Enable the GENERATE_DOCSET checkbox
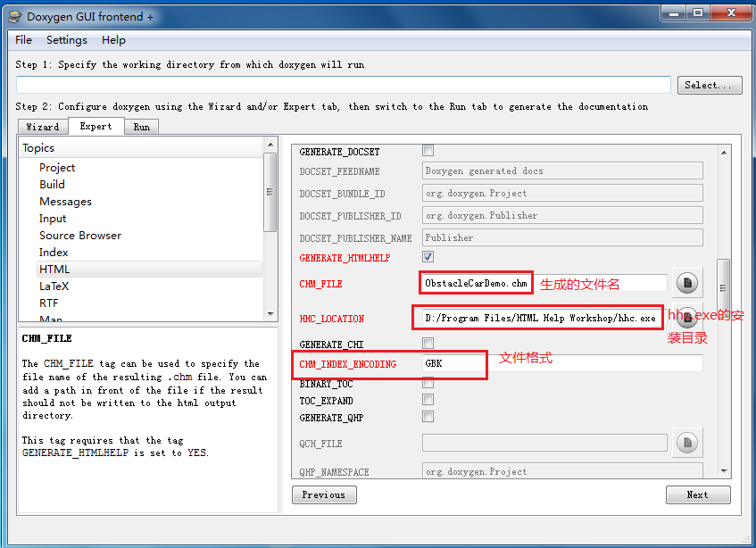 click(x=428, y=151)
